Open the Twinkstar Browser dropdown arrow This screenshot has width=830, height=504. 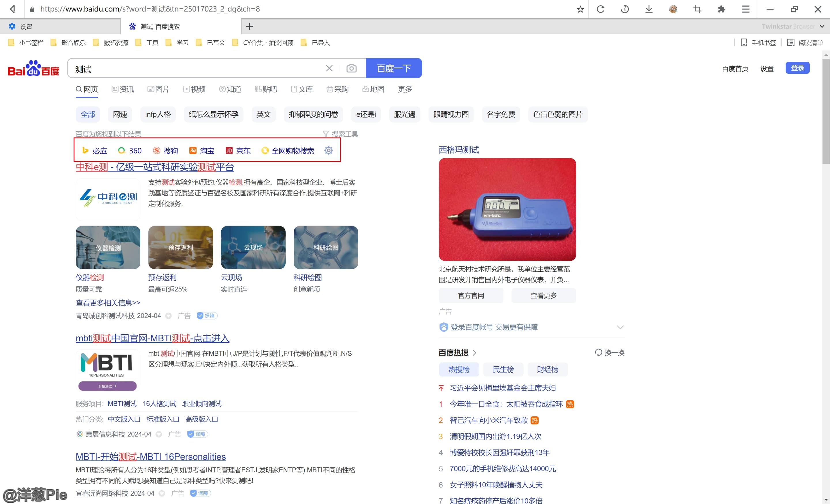(x=822, y=26)
